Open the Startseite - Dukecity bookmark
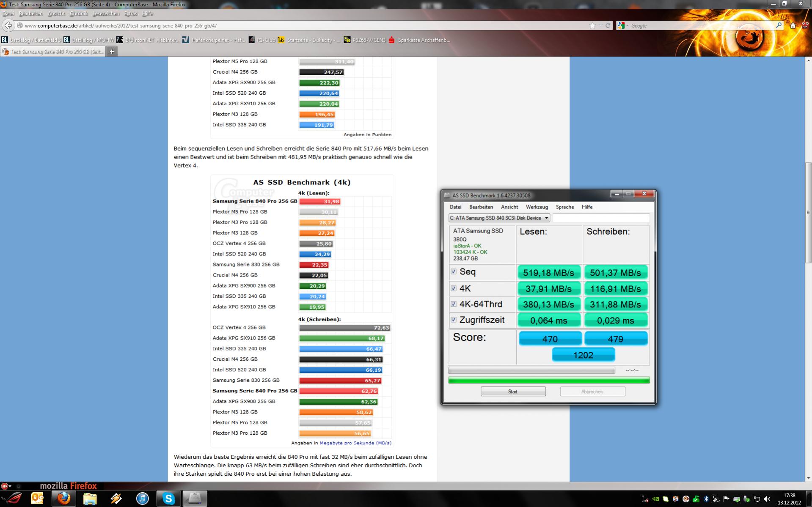Image resolution: width=812 pixels, height=507 pixels. 309,40
